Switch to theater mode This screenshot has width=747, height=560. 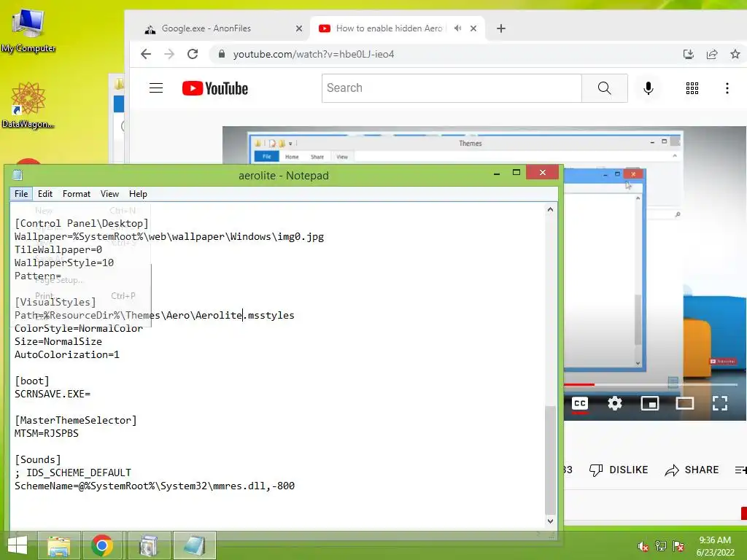684,403
